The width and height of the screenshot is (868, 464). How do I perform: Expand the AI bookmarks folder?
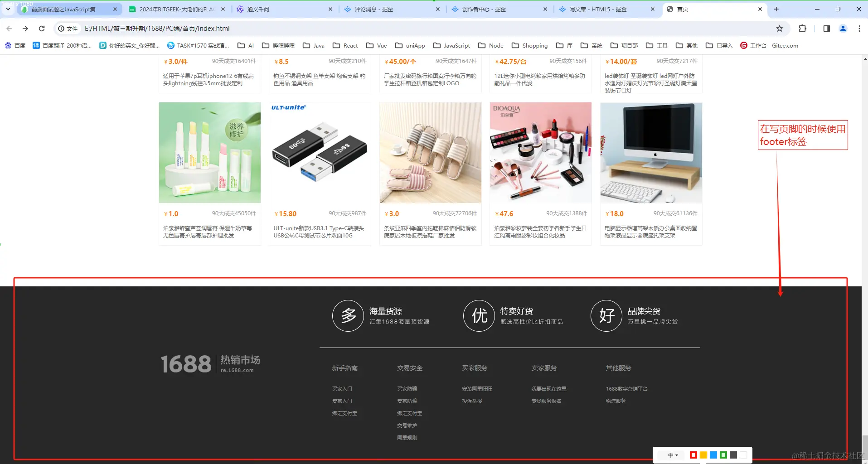[246, 45]
